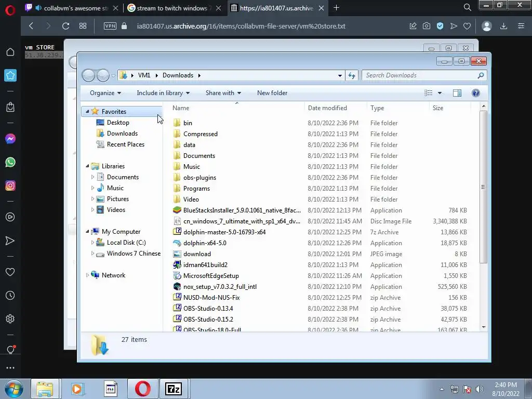Open 7-Zip taskbar icon
This screenshot has height=399, width=532.
174,389
